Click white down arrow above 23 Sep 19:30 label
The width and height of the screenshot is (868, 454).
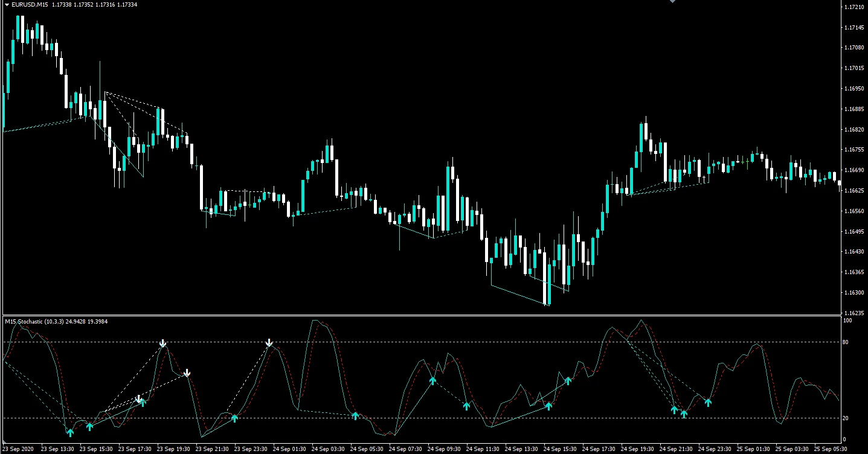pos(163,343)
